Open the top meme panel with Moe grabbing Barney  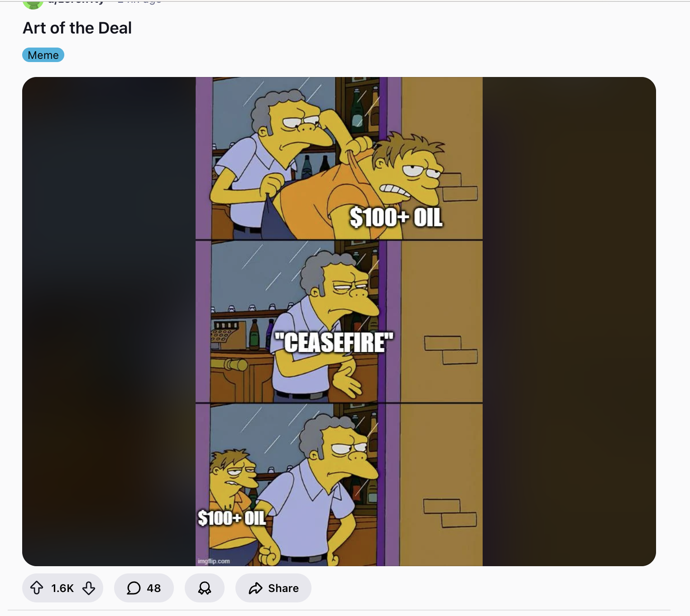tap(339, 159)
